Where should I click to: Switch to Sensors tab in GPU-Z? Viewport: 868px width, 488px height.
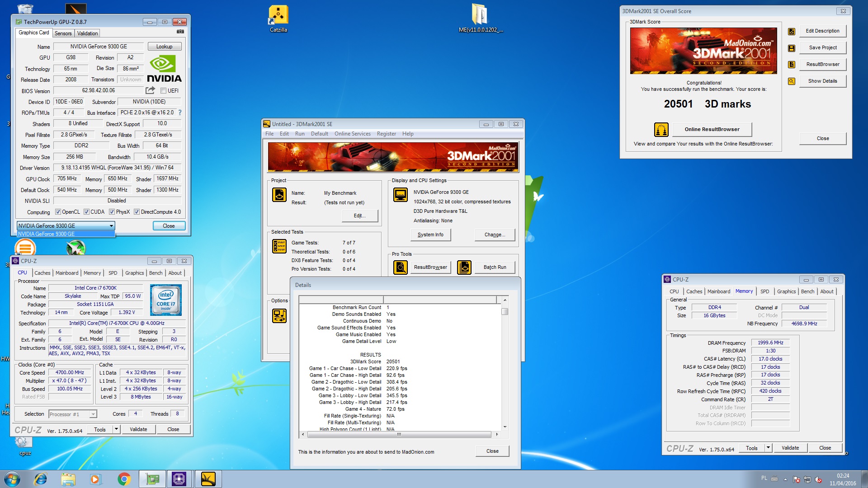coord(63,33)
